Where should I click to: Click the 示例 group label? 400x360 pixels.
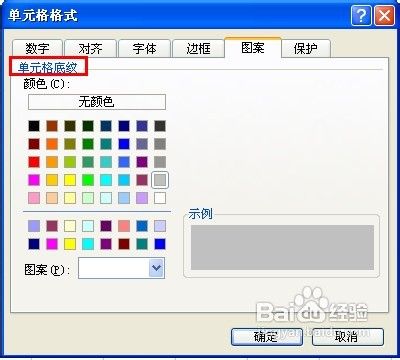coord(200,214)
